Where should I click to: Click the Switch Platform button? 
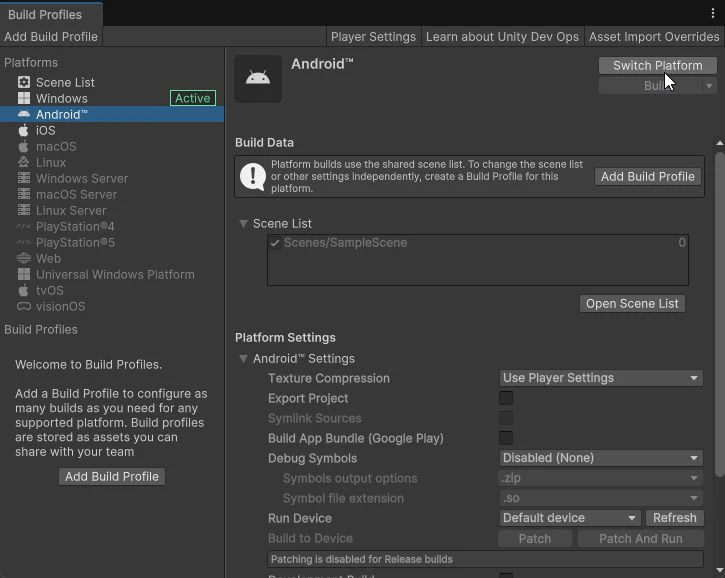pyautogui.click(x=657, y=66)
